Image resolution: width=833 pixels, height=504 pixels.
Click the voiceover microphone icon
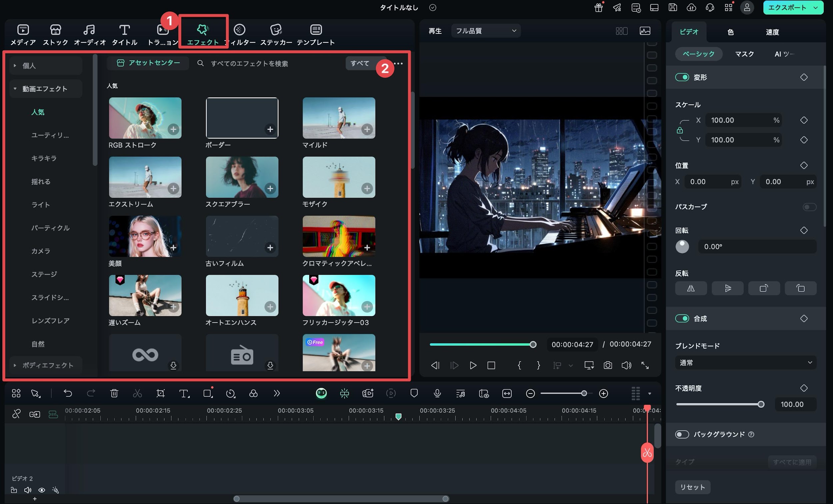(437, 393)
